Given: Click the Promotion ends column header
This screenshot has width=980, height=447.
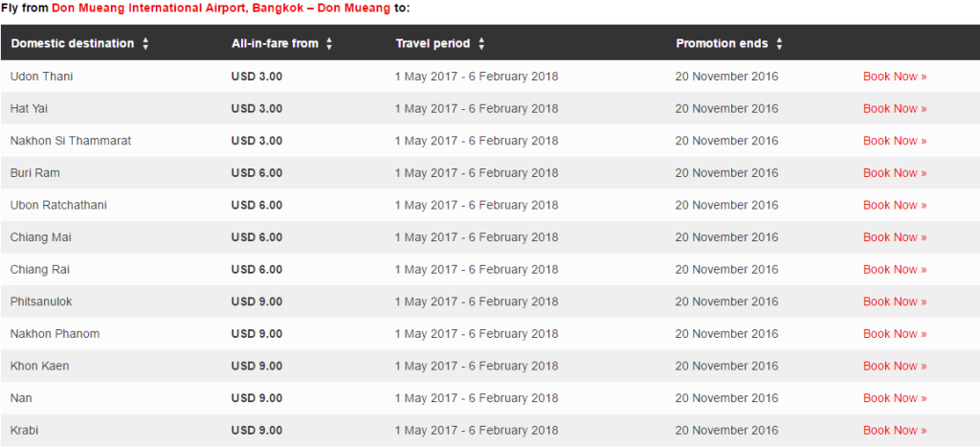Looking at the screenshot, I should pyautogui.click(x=722, y=43).
